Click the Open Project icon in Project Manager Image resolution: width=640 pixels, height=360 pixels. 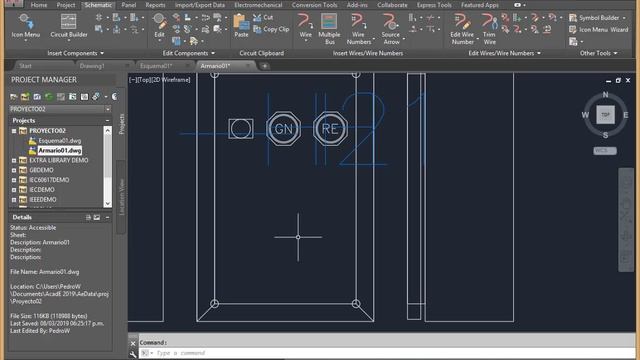[13, 97]
